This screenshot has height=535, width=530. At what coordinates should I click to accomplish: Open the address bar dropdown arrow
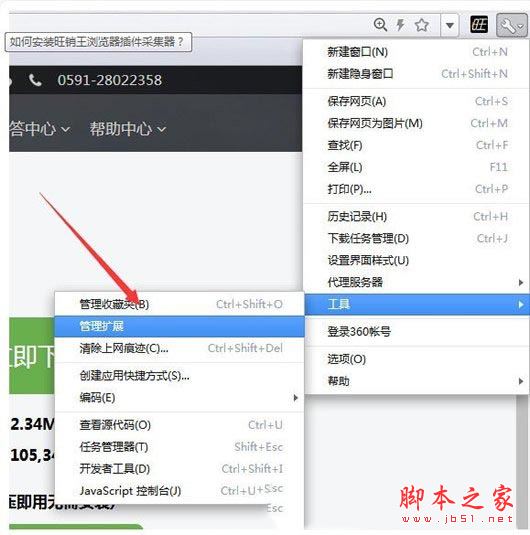tap(450, 25)
